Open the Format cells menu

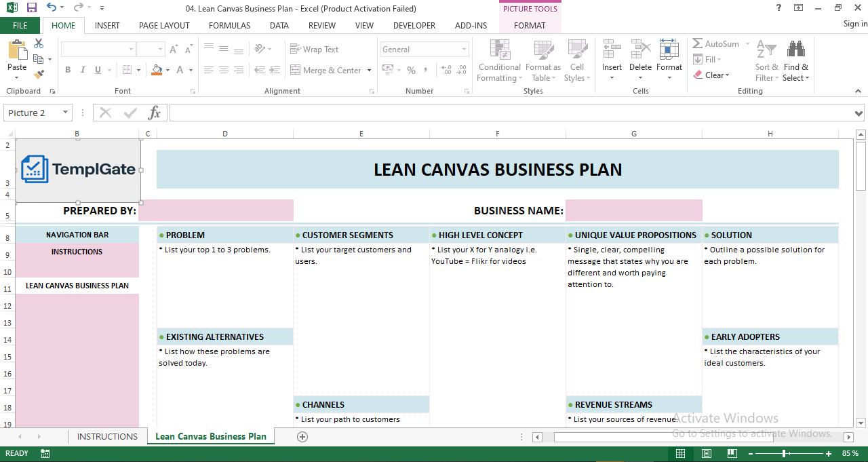click(669, 61)
